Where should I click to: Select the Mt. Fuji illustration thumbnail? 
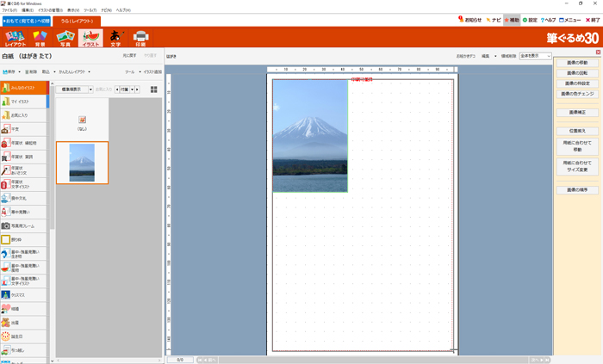(x=82, y=163)
